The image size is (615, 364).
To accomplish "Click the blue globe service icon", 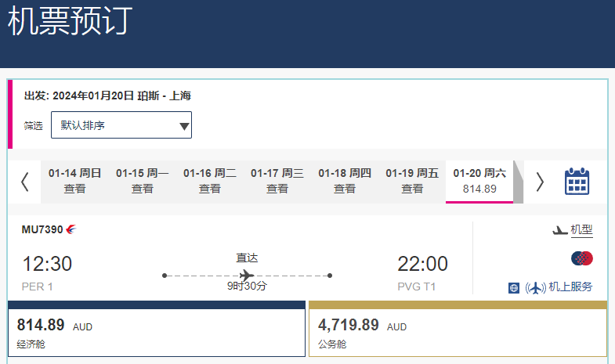I will point(514,288).
